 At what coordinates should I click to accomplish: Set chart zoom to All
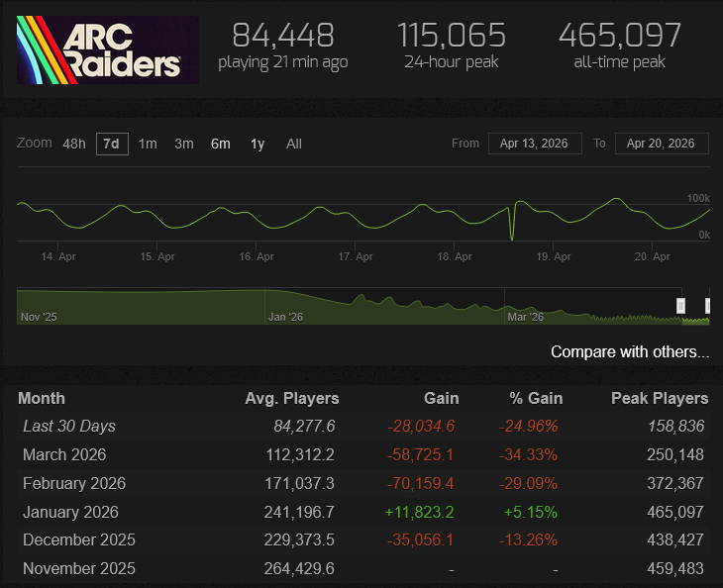[x=294, y=144]
